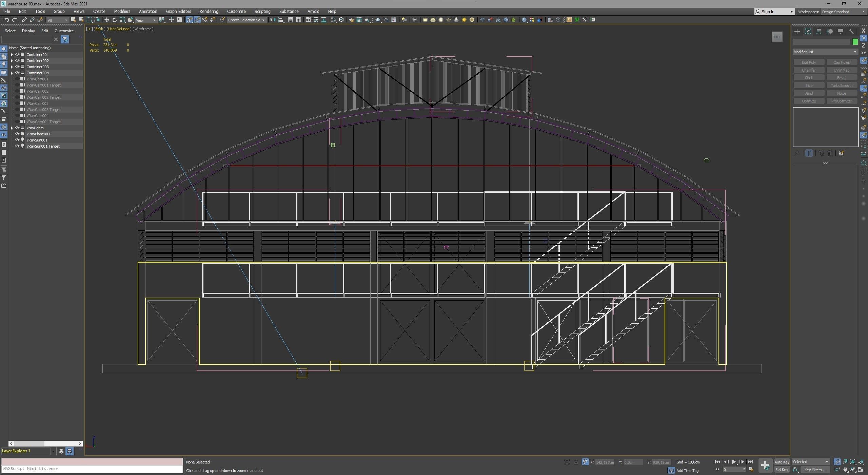Toggle VRaySun001 visibility eye
Viewport: 868px width, 475px height.
click(x=17, y=140)
